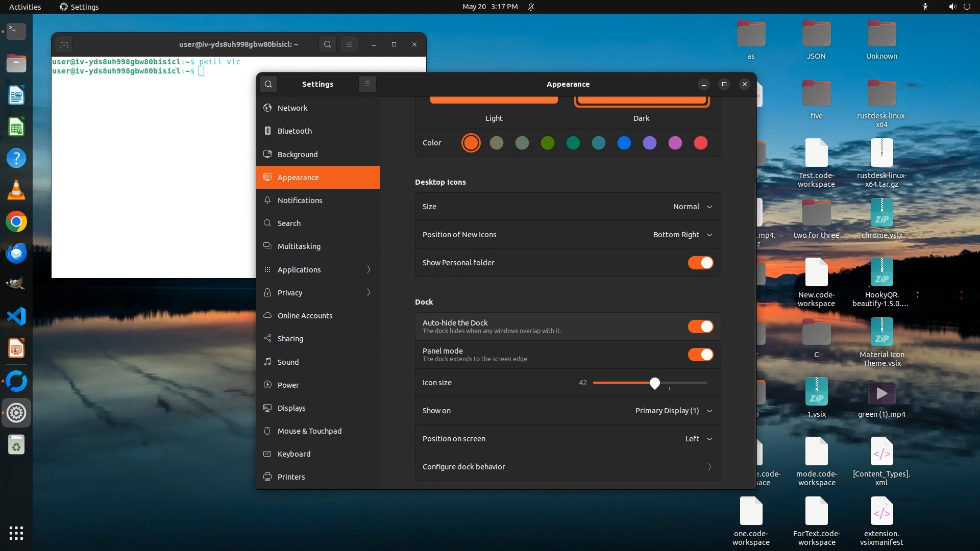
Task: Disable Auto-hide the Dock switch
Action: click(700, 327)
